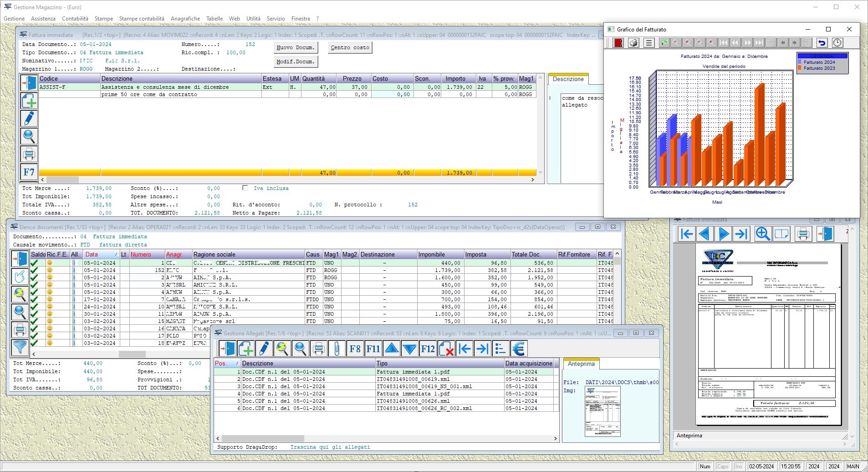Open the Anagrafiche menu
This screenshot has height=472, width=868.
(x=185, y=19)
